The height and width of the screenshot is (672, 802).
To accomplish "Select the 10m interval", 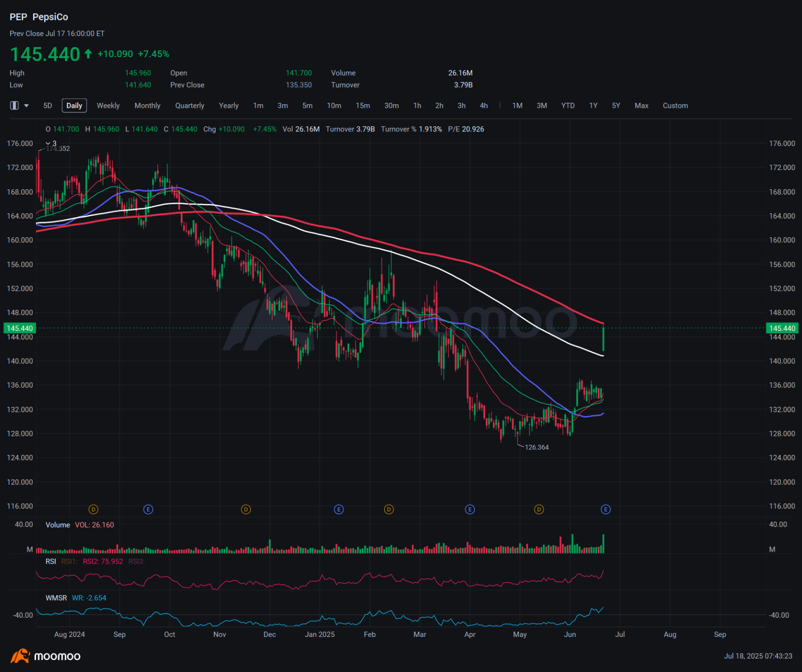I will (334, 106).
